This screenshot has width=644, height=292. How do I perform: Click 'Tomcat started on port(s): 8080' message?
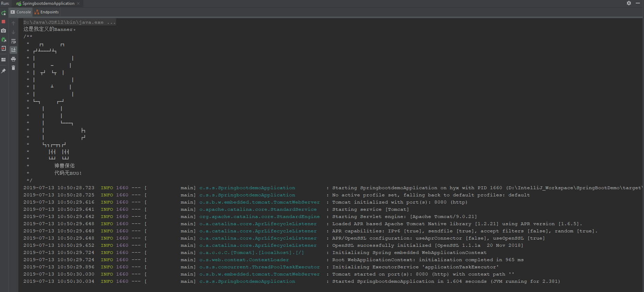[423, 274]
